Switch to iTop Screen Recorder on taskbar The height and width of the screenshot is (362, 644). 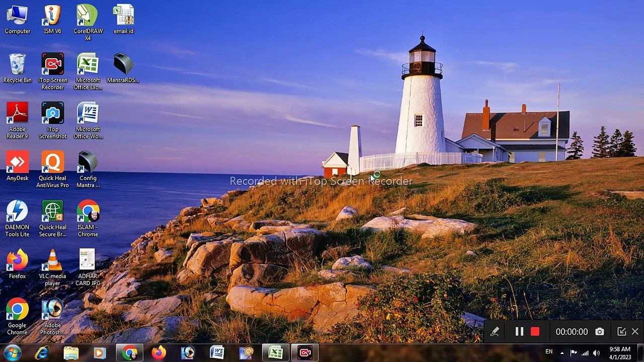coord(305,353)
